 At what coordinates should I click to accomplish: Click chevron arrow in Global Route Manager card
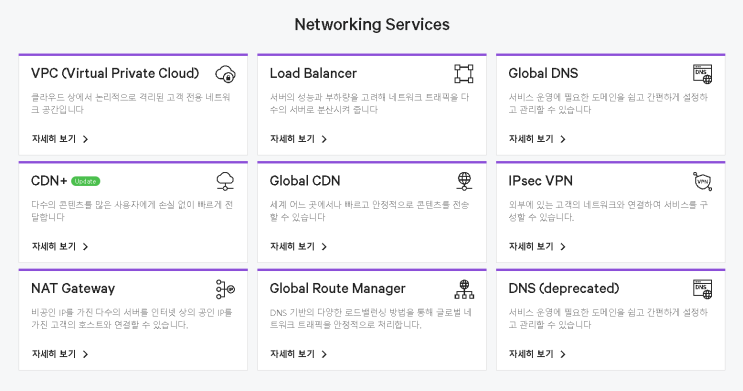tap(324, 355)
